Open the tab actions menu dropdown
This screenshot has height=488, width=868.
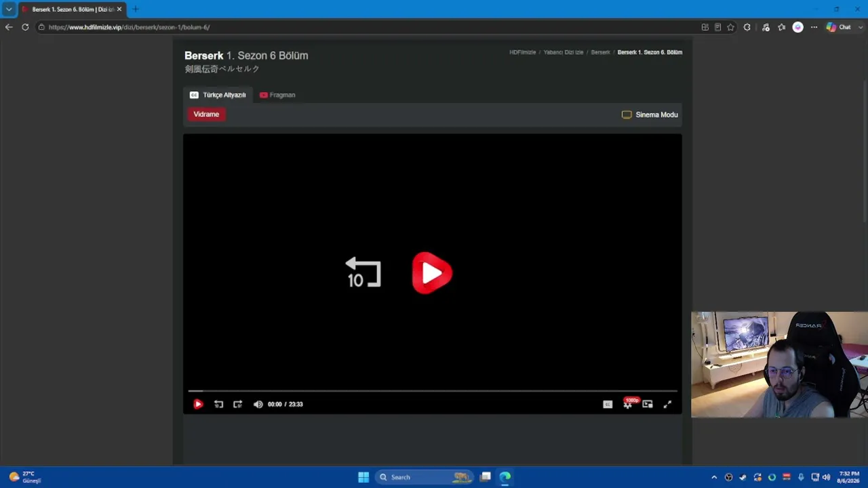[9, 9]
